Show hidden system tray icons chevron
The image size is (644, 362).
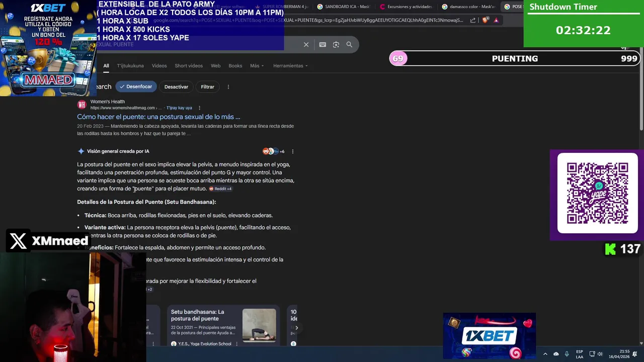(x=545, y=354)
